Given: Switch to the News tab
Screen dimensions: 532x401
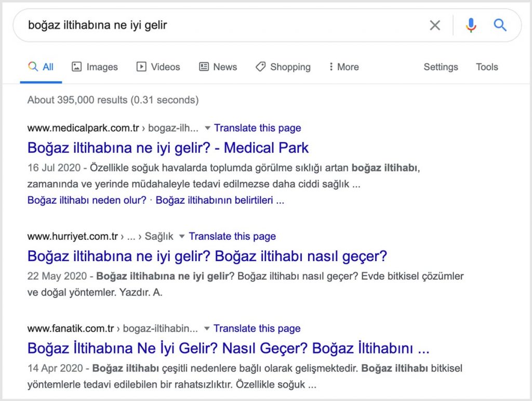Looking at the screenshot, I should 225,67.
